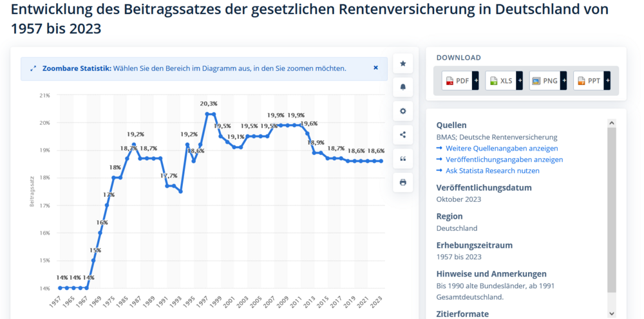The height and width of the screenshot is (319, 644).
Task: Click the bell notification icon
Action: 403,87
